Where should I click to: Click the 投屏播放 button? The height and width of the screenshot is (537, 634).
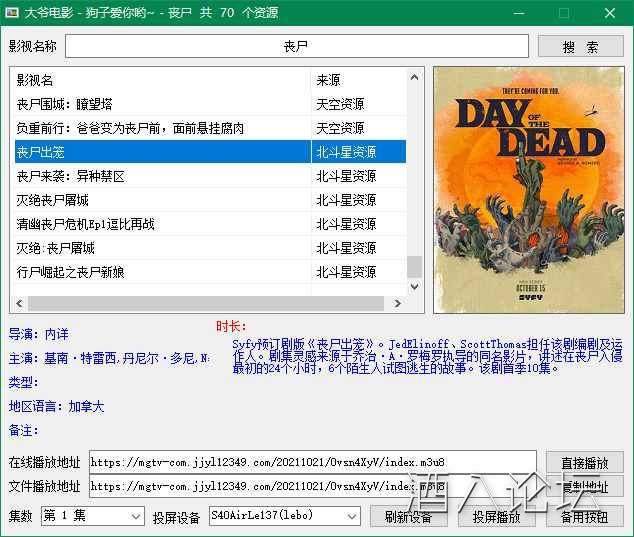[497, 516]
